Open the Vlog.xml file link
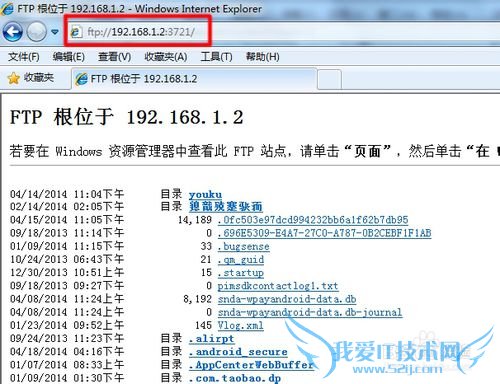 pyautogui.click(x=241, y=325)
